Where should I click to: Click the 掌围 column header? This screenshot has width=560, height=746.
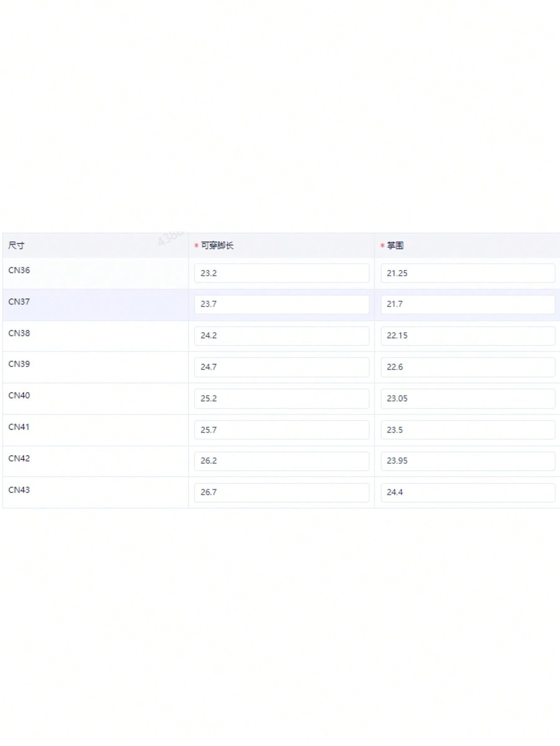click(x=395, y=245)
